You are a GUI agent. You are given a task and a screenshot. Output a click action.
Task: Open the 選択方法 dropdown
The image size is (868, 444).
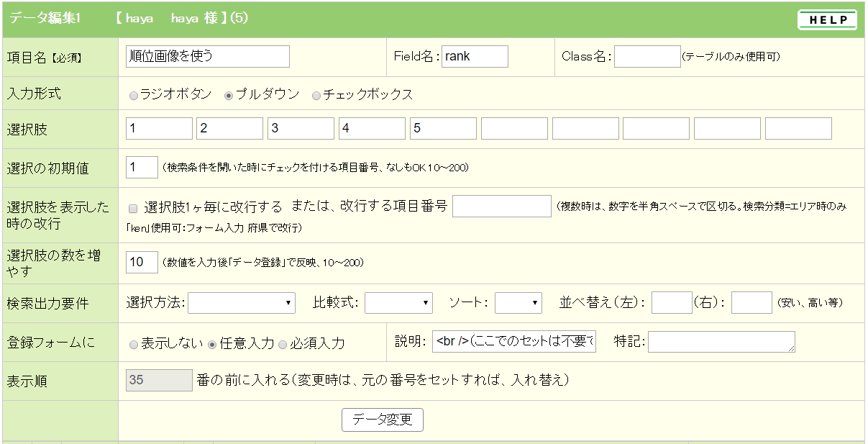click(x=242, y=303)
